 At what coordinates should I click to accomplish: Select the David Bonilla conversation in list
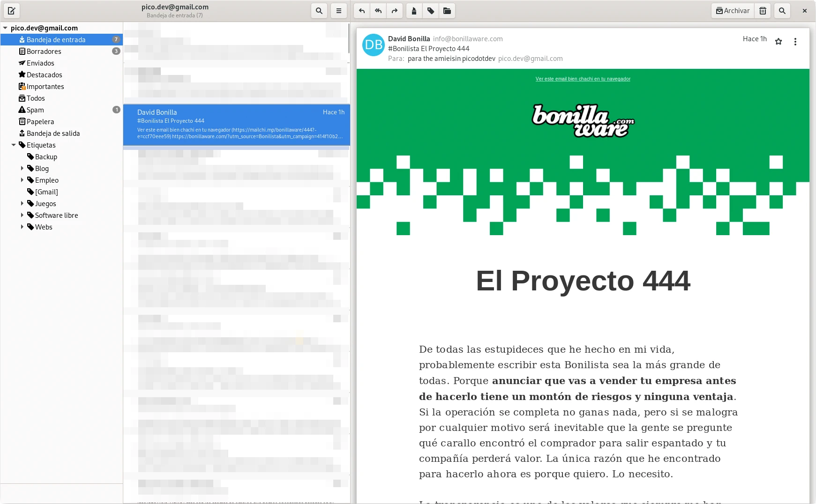point(236,125)
